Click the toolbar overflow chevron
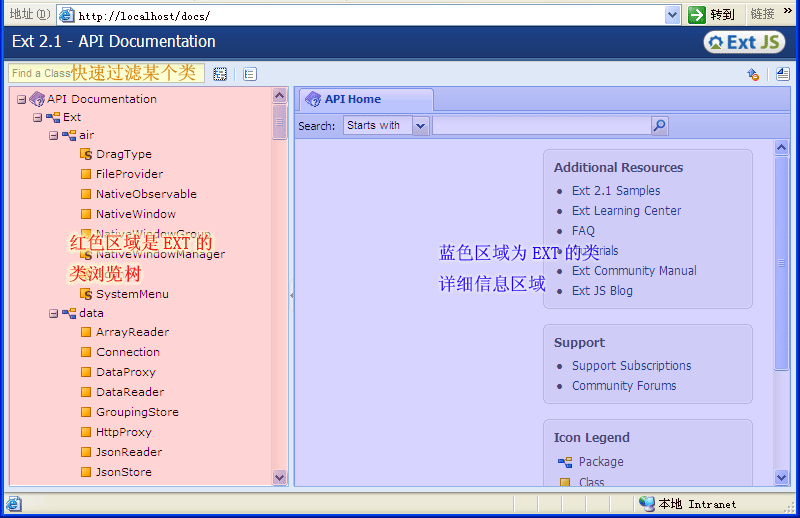The image size is (800, 518). (787, 11)
